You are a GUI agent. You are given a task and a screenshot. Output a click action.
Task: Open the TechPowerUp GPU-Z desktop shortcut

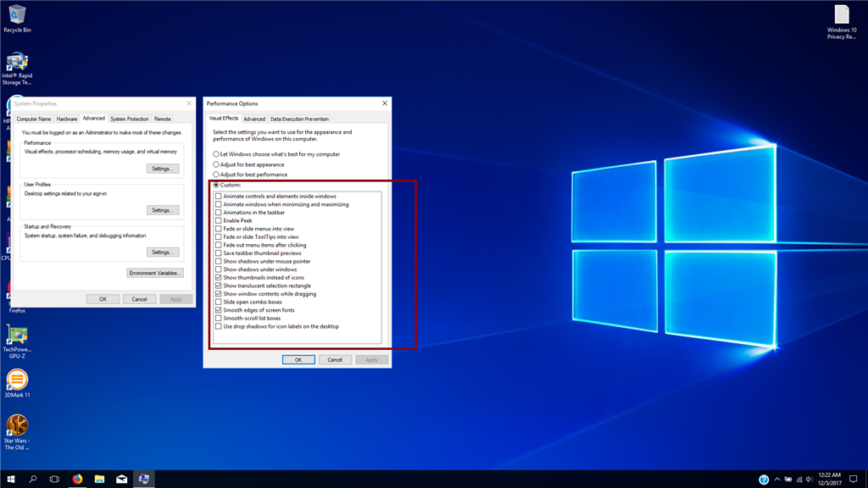17,342
